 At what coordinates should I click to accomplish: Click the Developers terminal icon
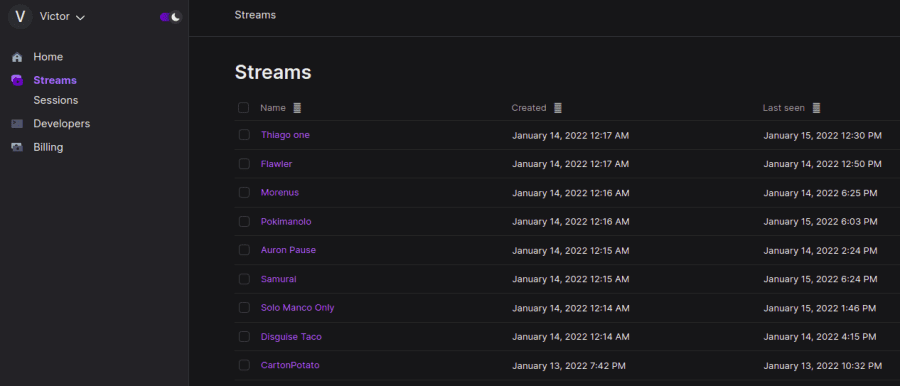click(17, 123)
